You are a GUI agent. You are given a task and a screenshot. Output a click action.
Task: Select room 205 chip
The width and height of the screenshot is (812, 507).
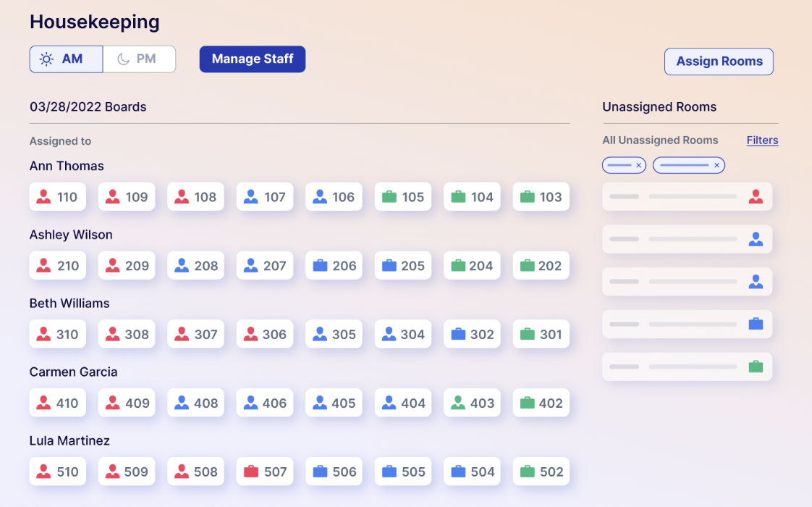click(403, 265)
